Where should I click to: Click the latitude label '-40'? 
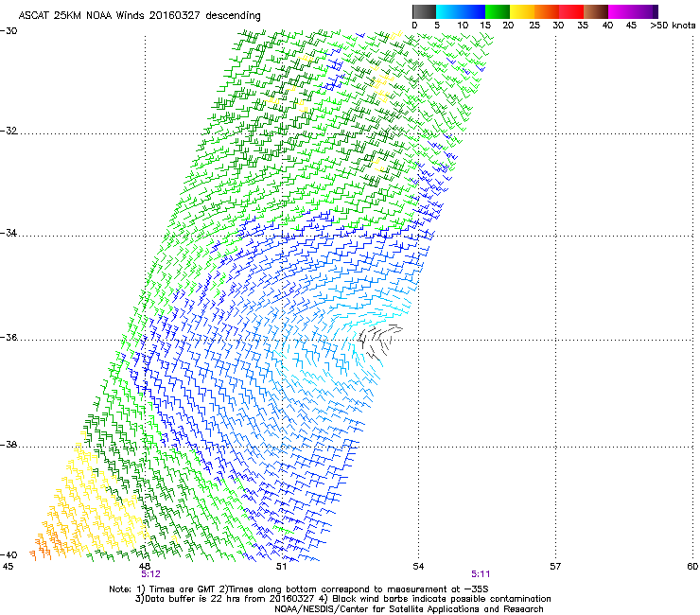9,554
